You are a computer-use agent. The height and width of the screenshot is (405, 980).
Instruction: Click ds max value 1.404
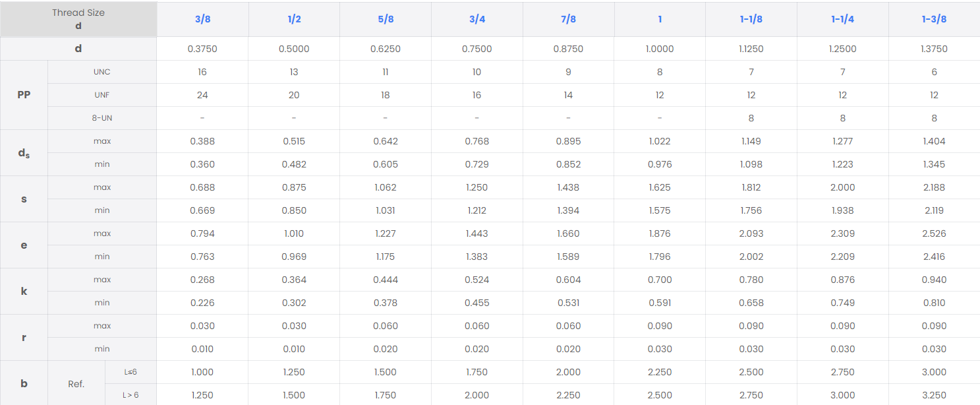point(934,141)
